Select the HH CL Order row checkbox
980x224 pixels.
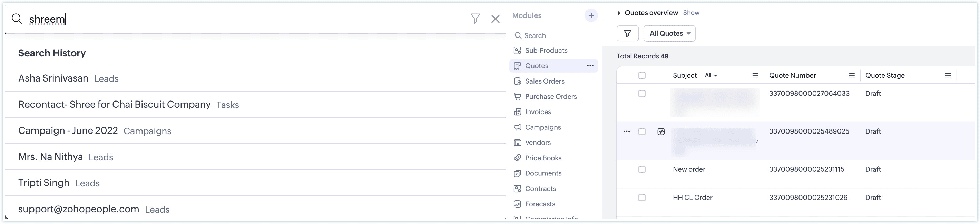coord(642,198)
